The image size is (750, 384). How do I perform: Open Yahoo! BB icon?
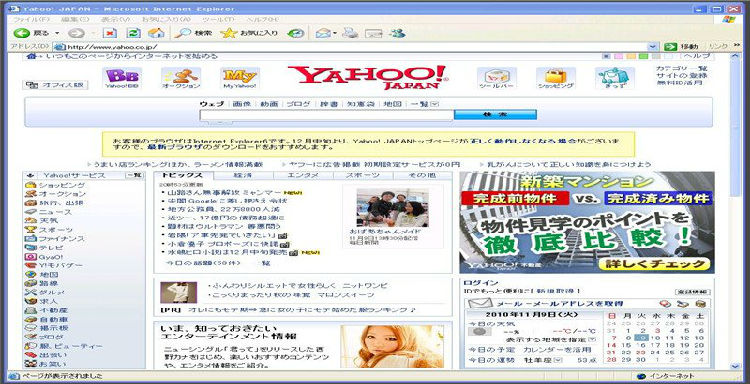click(x=122, y=78)
